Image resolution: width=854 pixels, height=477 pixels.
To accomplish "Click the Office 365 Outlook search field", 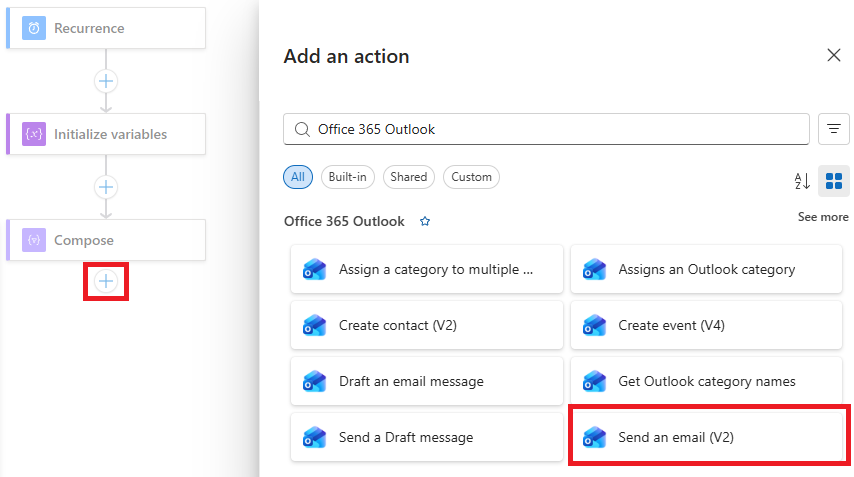I will point(546,129).
